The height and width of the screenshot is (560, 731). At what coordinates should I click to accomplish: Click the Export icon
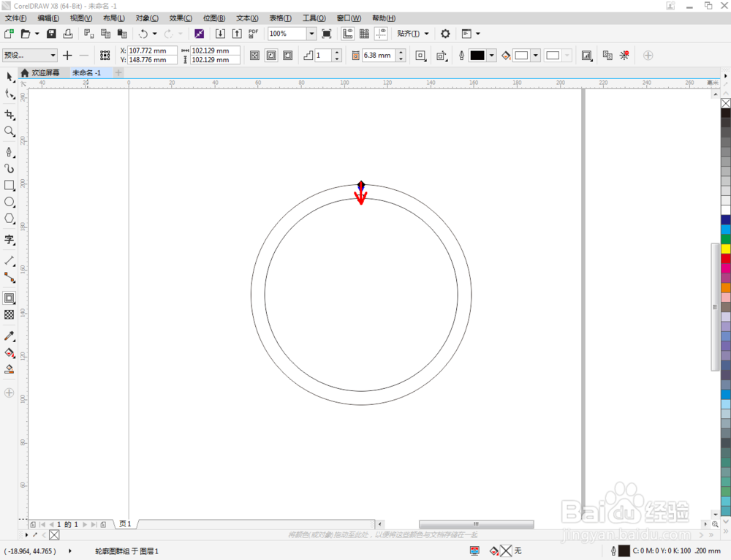coord(237,34)
